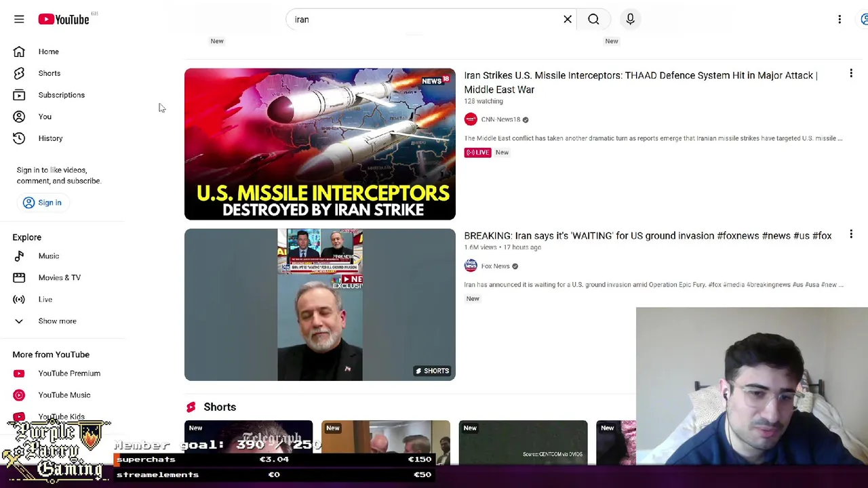Screen dimensions: 868x488
Task: Go to Subscriptions in sidebar
Action: 62,95
